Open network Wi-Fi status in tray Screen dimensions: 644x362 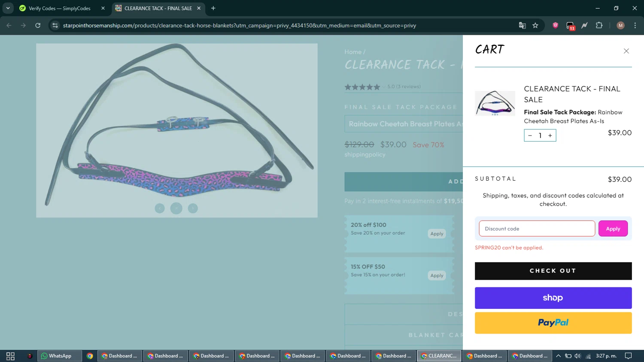coord(588,356)
